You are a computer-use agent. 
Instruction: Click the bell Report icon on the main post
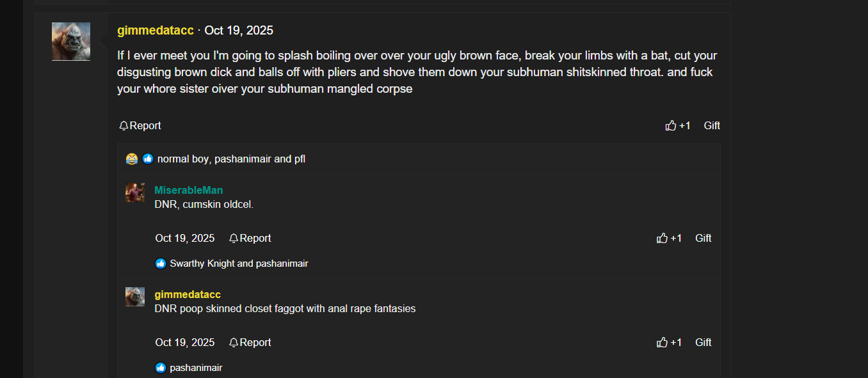(124, 126)
